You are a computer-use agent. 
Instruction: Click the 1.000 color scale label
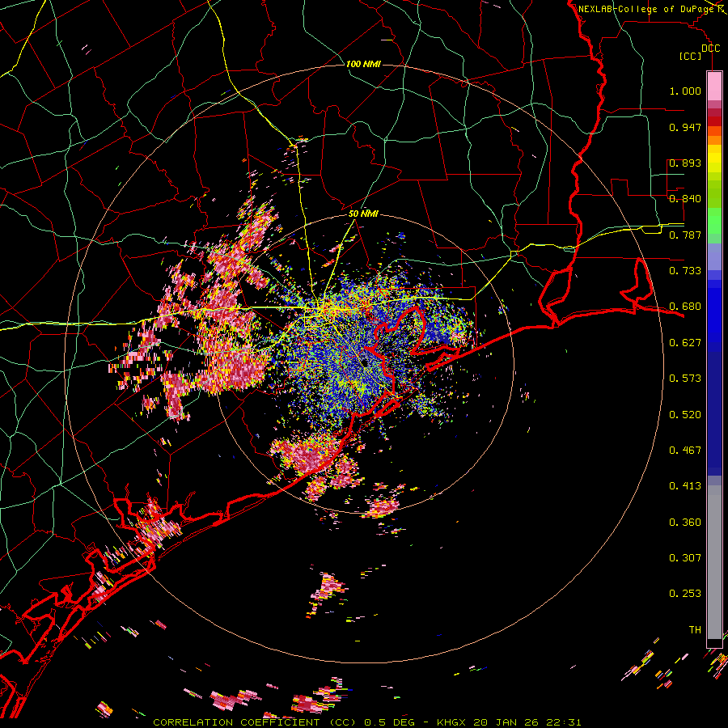click(x=685, y=91)
